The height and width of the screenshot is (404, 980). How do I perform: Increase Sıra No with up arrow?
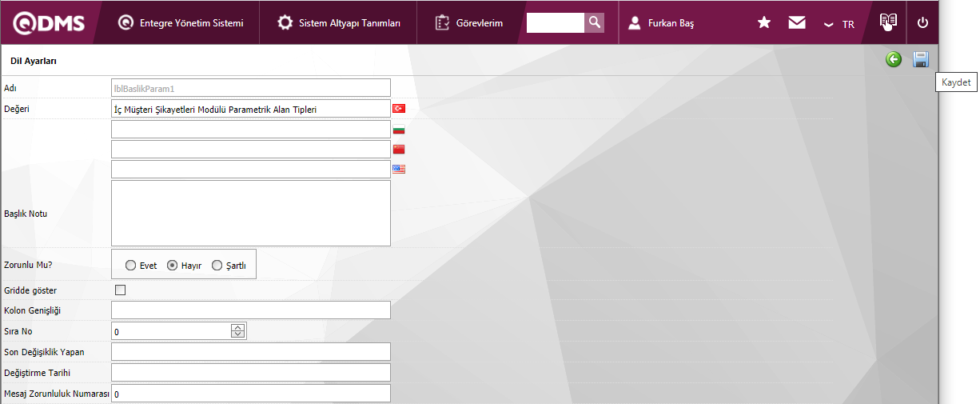[x=237, y=327]
